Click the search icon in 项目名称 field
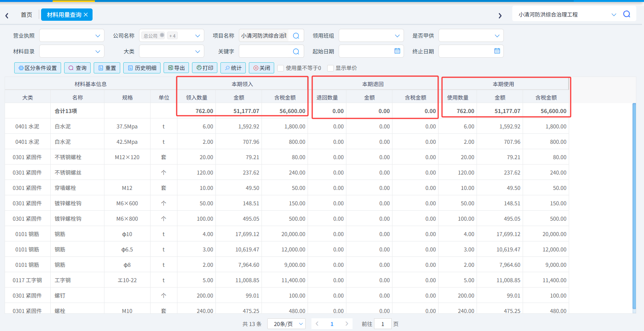 296,36
